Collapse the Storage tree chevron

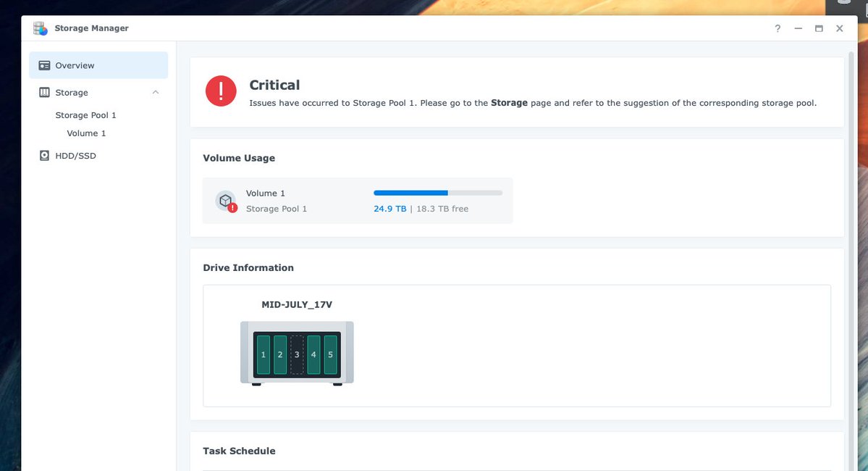156,93
